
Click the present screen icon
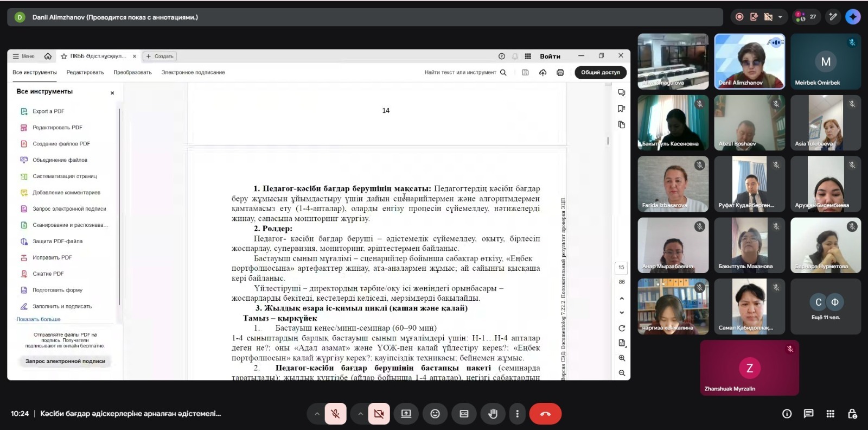coord(406,414)
